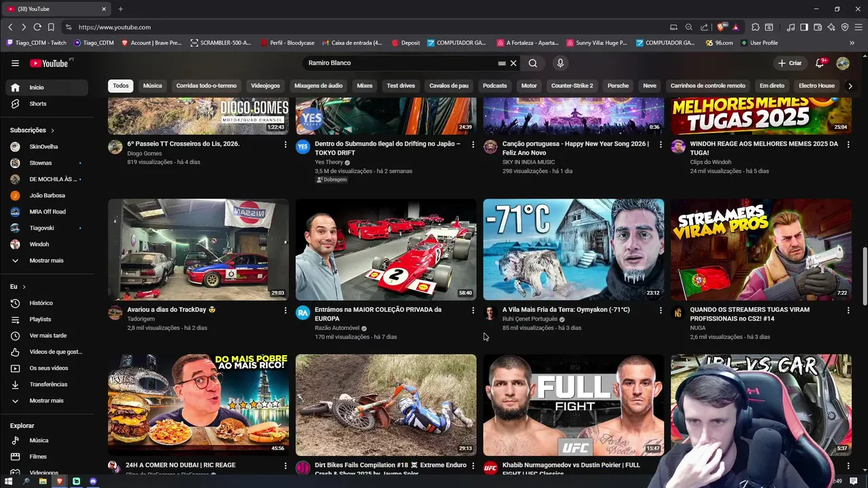The image size is (868, 488).
Task: Open the Razão Automóvel channel link
Action: click(337, 328)
